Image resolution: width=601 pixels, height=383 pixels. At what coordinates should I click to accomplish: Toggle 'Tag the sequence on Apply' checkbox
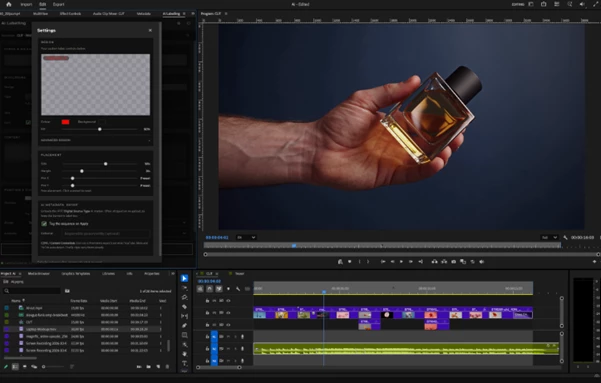coord(44,224)
